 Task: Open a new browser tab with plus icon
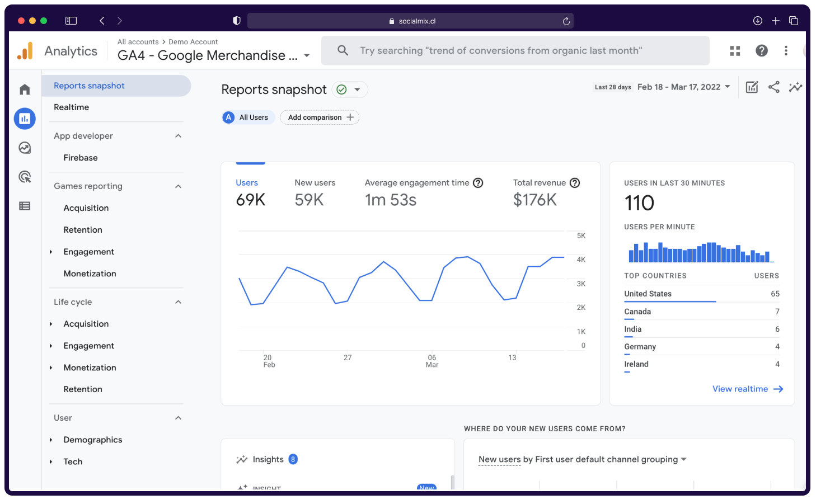click(x=776, y=21)
